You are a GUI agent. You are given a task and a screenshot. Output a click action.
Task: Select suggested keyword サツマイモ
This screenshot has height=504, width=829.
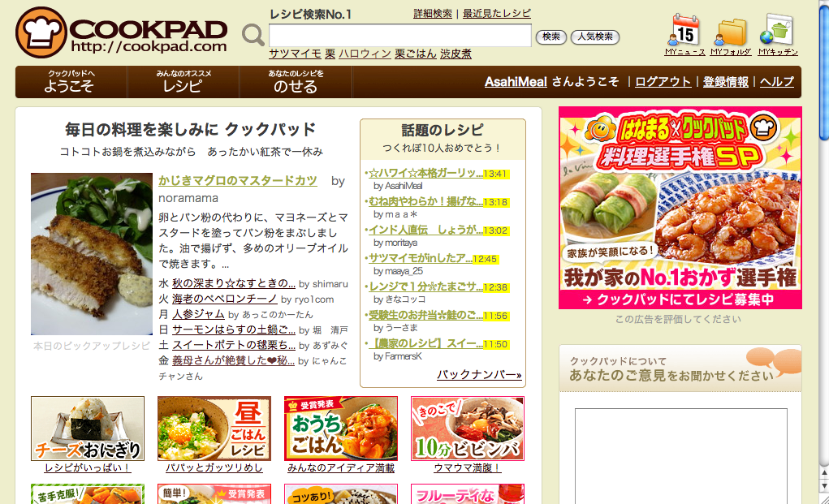(295, 54)
